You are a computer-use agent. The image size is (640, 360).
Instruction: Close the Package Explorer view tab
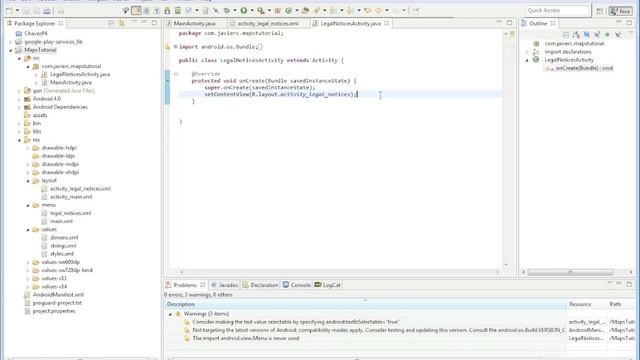pos(61,24)
